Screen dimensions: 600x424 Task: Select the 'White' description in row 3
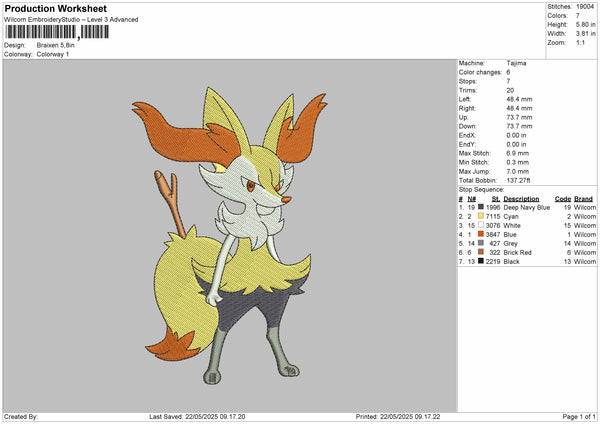point(512,225)
